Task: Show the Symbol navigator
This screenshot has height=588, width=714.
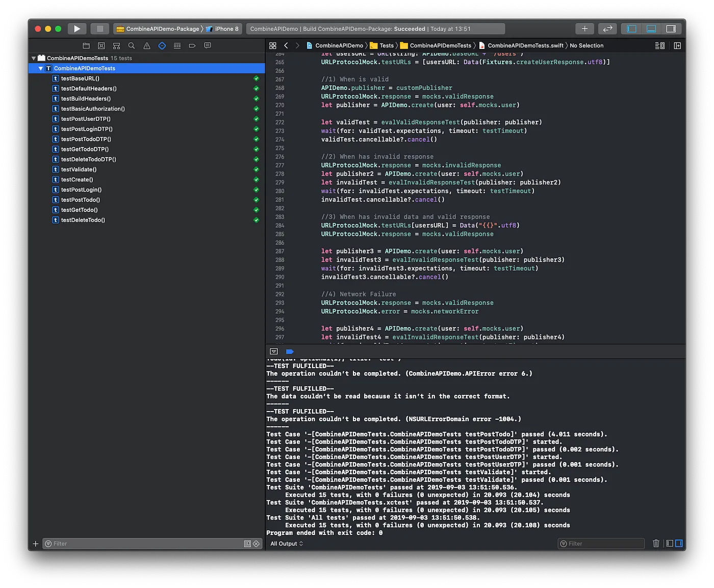Action: [116, 45]
